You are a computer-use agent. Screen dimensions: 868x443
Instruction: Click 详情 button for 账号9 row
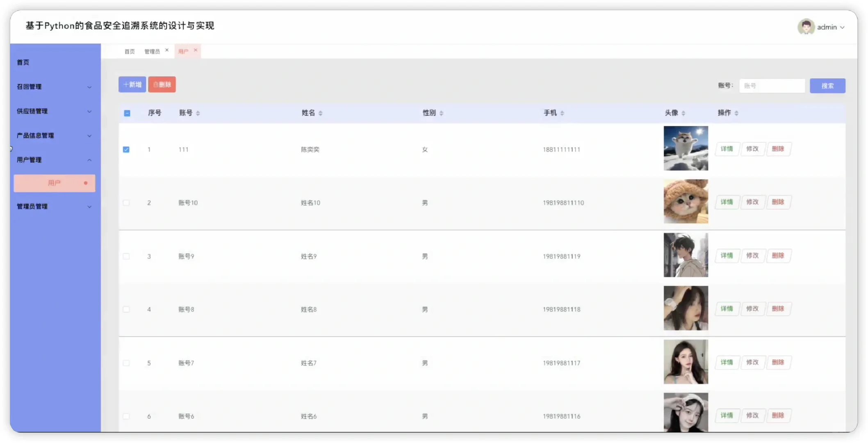click(727, 256)
